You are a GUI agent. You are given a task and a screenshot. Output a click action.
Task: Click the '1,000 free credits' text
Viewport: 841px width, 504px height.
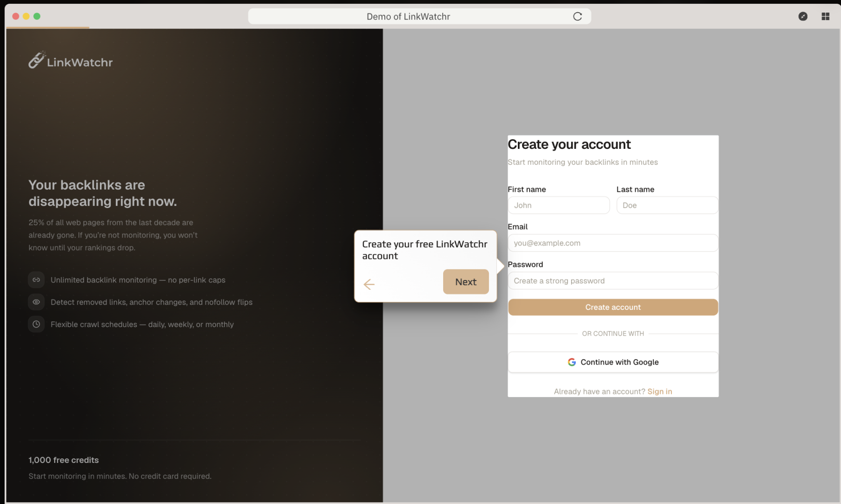(x=64, y=460)
